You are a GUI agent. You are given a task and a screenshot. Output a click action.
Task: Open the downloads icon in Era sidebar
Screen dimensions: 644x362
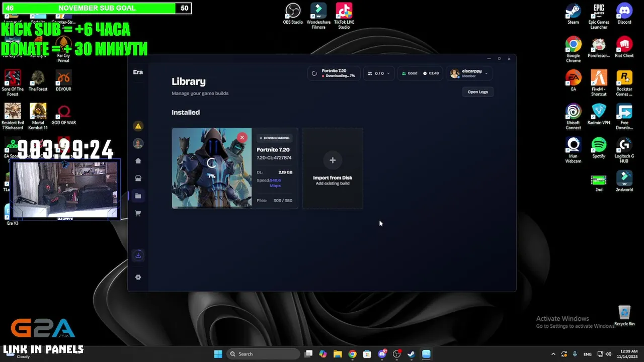pyautogui.click(x=138, y=255)
